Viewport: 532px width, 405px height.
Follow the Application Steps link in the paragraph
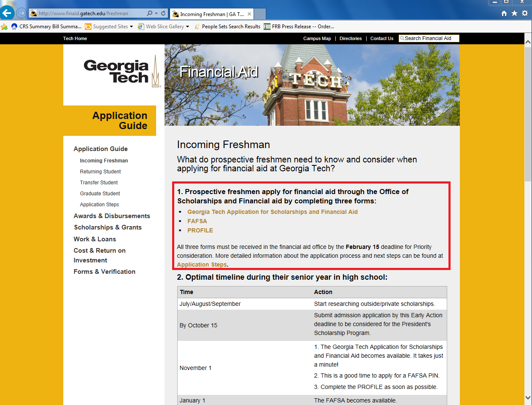[x=202, y=265]
